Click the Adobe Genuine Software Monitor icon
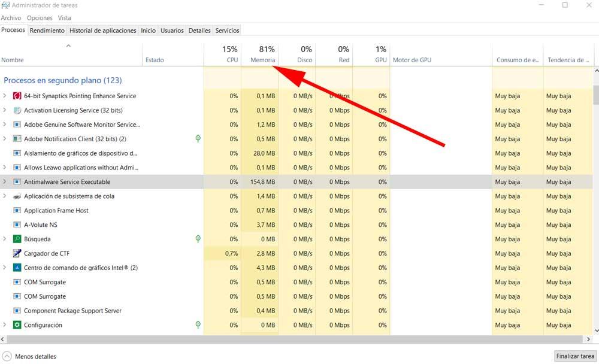 point(17,125)
